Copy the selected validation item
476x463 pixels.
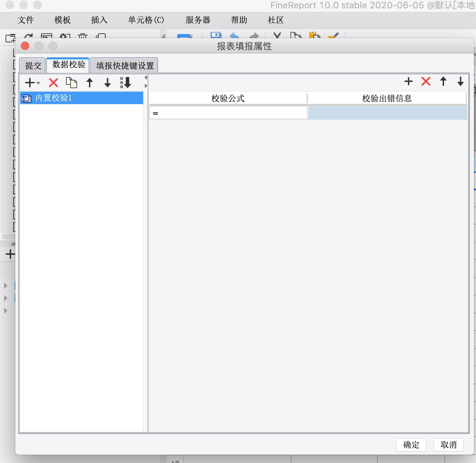pos(72,83)
